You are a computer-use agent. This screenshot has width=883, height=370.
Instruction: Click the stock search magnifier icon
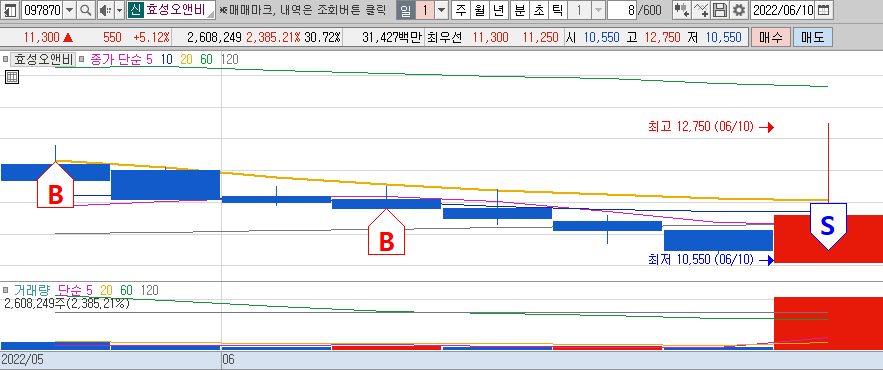pyautogui.click(x=85, y=10)
